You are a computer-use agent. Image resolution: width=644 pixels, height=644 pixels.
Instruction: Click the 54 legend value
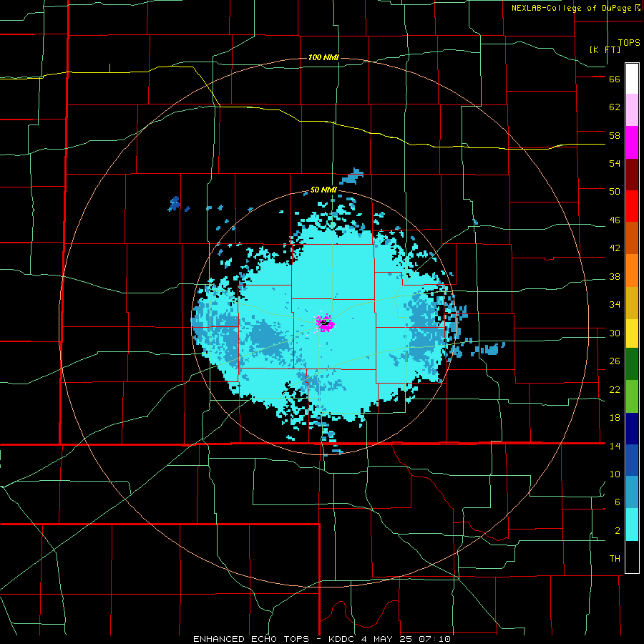tap(615, 163)
